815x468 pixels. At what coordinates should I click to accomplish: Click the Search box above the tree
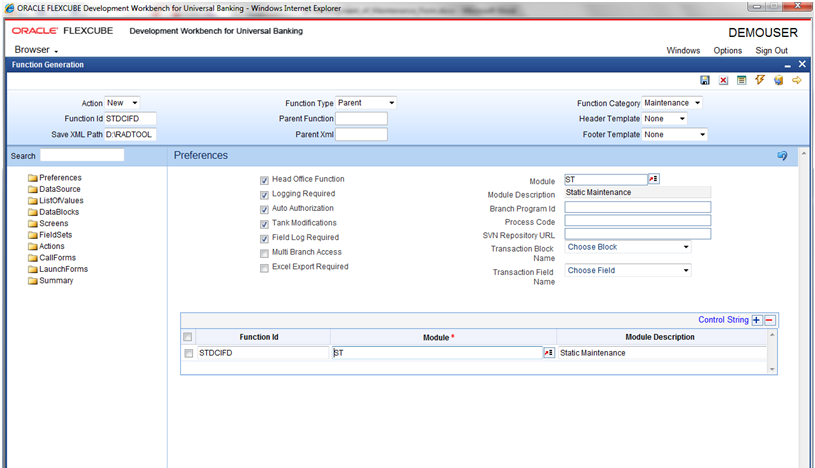[82, 155]
